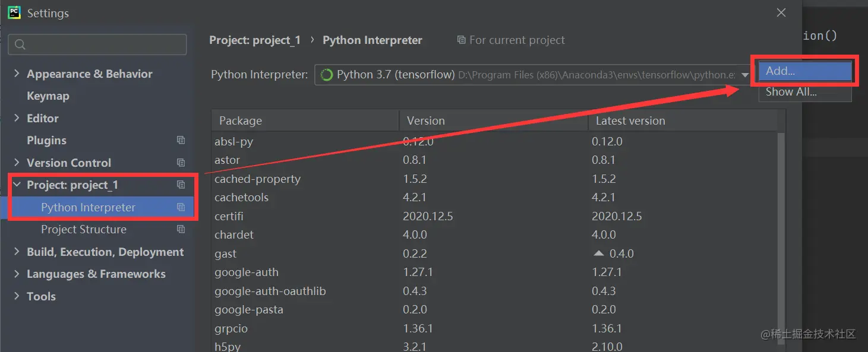868x352 pixels.
Task: Click the project-scope icon beside Project Structure
Action: coord(181,229)
